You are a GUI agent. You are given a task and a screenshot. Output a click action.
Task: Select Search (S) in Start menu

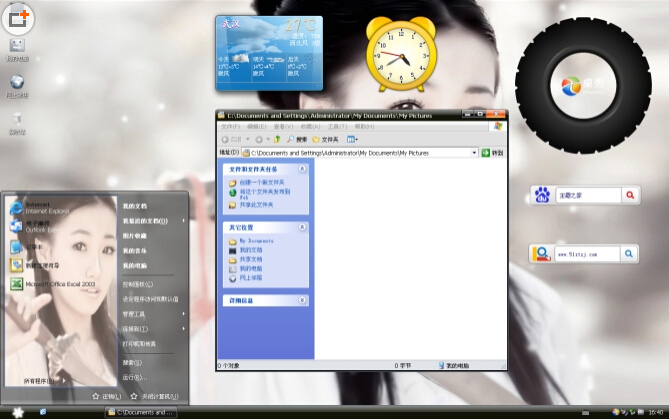pyautogui.click(x=132, y=362)
